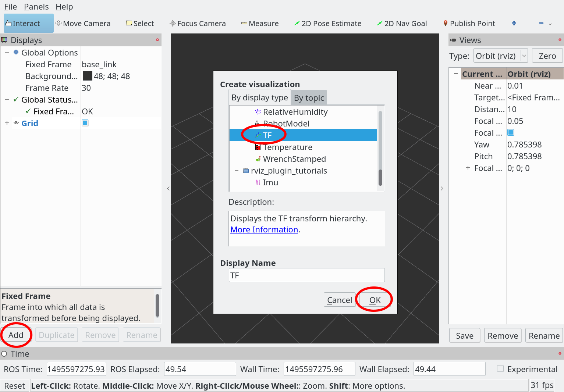This screenshot has height=392, width=564.
Task: Expand the Grid display properties
Action: tap(7, 123)
